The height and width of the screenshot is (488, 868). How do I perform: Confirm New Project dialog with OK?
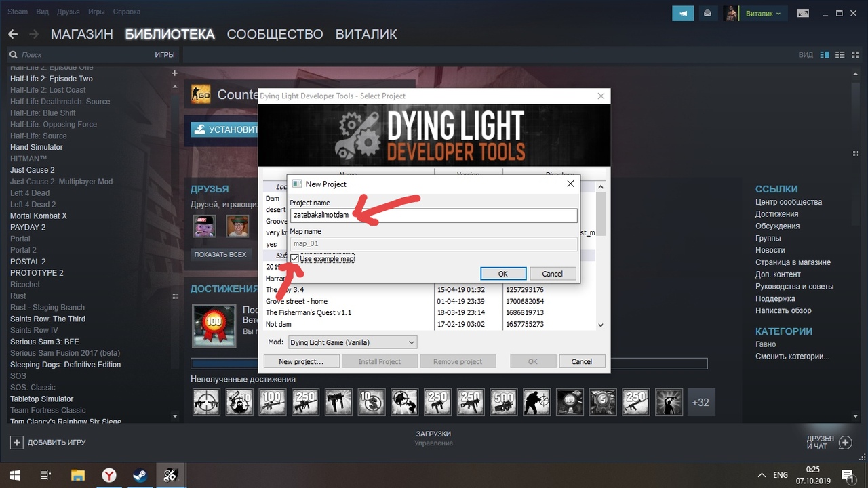point(502,274)
